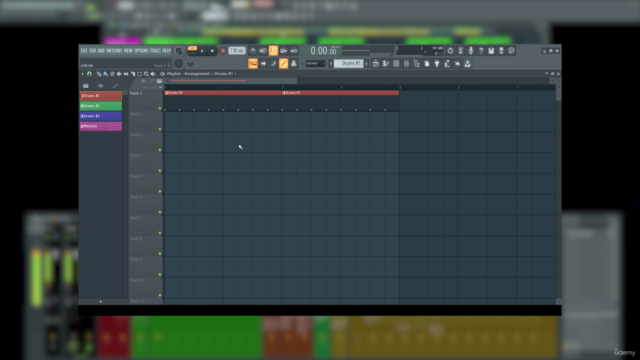Toggle the loop recording icon
This screenshot has width=640, height=360.
coord(294,51)
